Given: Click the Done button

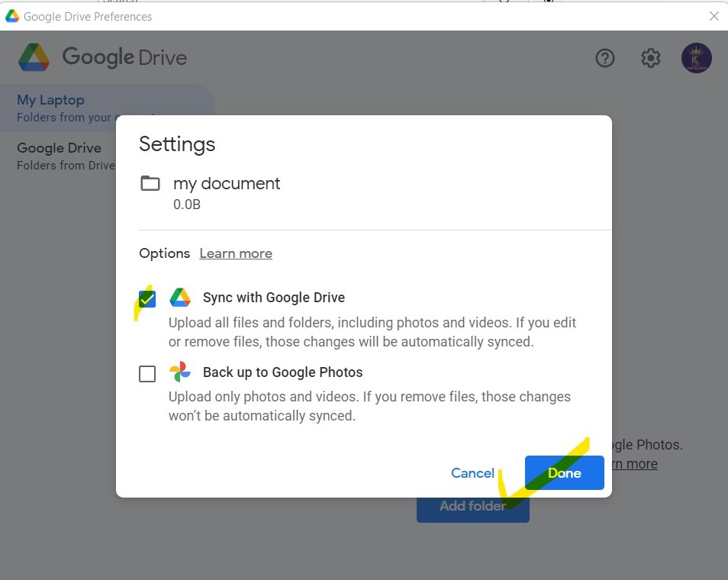Looking at the screenshot, I should [564, 472].
